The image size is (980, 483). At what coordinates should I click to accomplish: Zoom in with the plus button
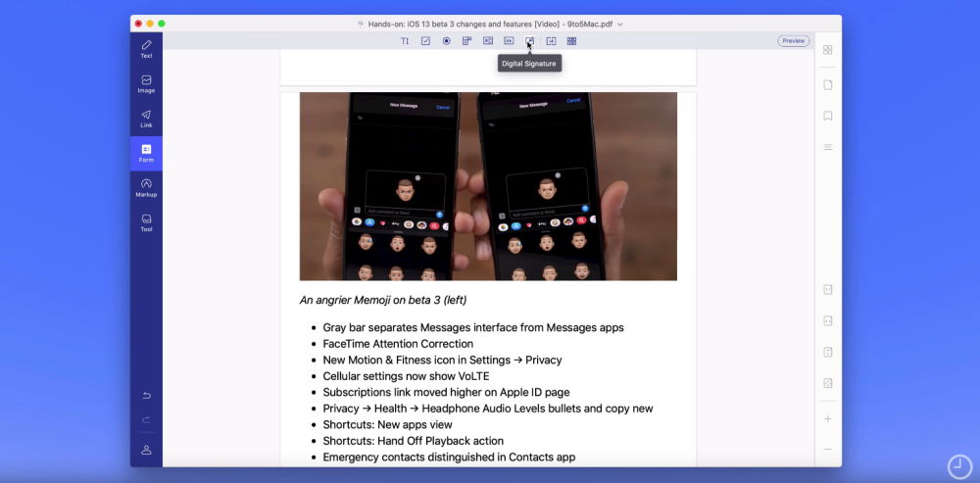pos(828,418)
